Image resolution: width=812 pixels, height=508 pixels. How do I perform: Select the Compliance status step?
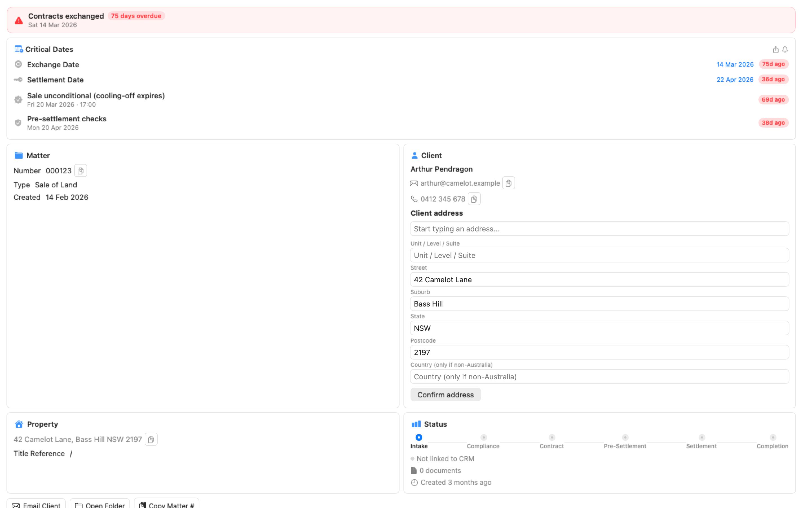click(483, 441)
